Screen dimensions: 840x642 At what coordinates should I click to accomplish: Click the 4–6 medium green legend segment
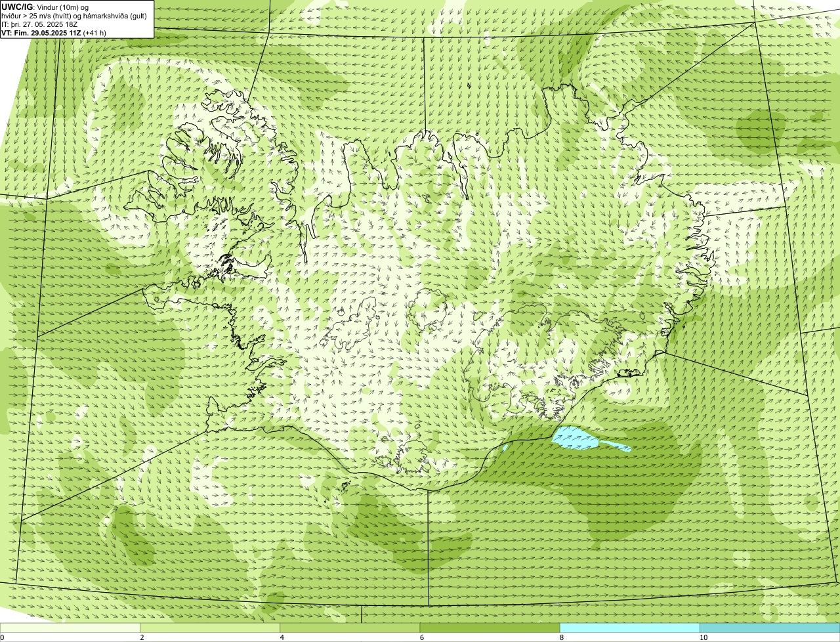[350, 628]
